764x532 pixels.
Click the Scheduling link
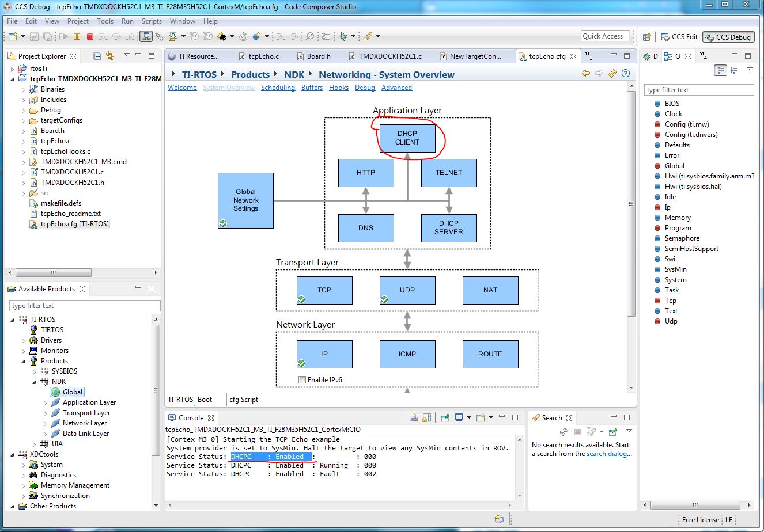278,88
